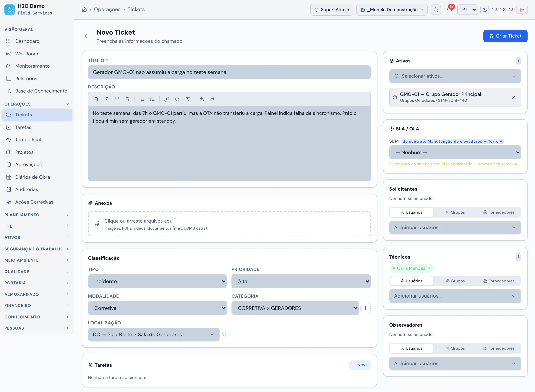535x392 pixels.
Task: Toggle dark mode moon icon
Action: pyautogui.click(x=485, y=10)
